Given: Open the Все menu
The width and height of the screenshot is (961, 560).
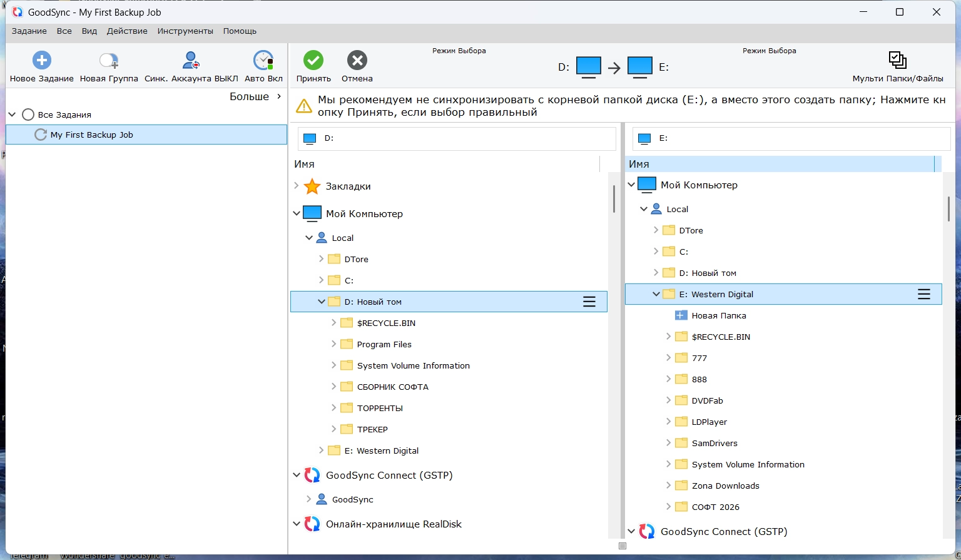Looking at the screenshot, I should [64, 31].
